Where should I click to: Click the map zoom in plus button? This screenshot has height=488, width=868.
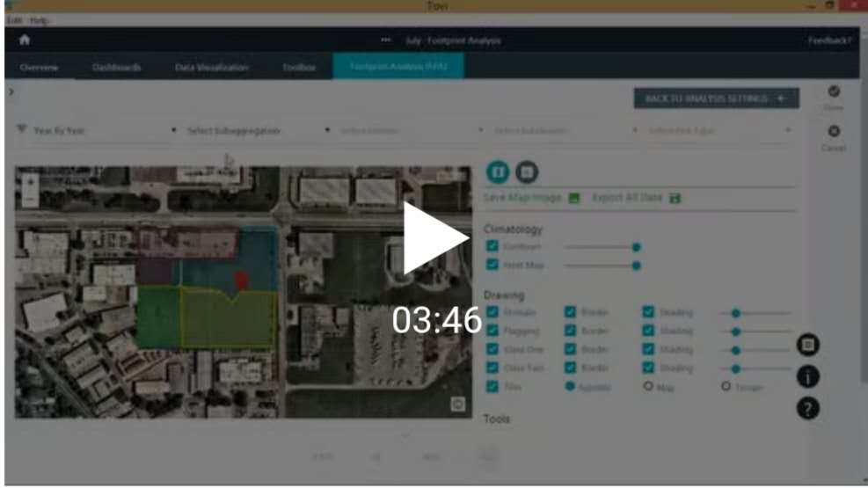(x=30, y=182)
